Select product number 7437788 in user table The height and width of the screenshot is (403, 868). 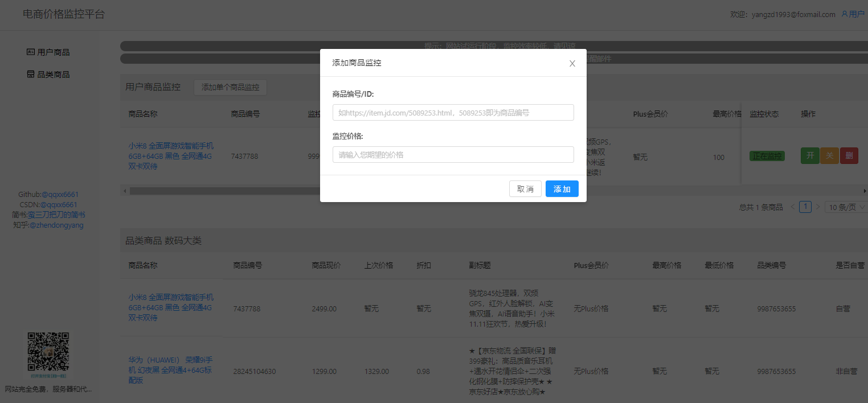(245, 156)
